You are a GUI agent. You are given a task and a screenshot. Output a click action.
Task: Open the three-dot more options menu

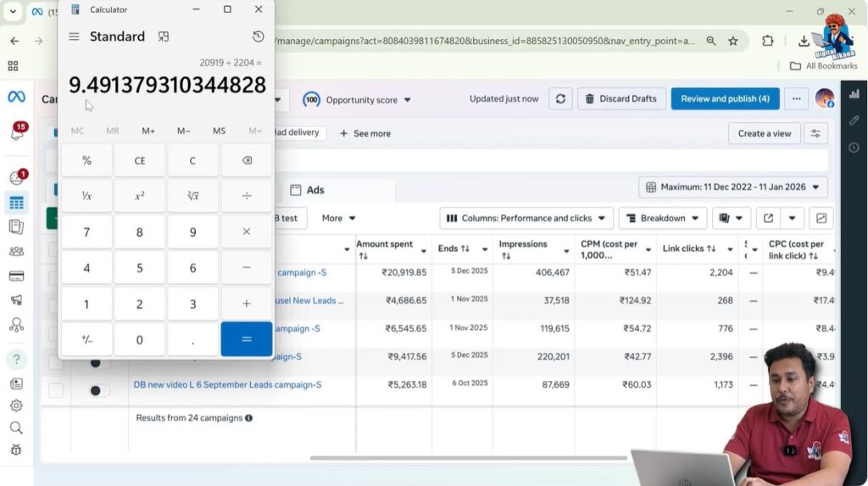pyautogui.click(x=796, y=98)
